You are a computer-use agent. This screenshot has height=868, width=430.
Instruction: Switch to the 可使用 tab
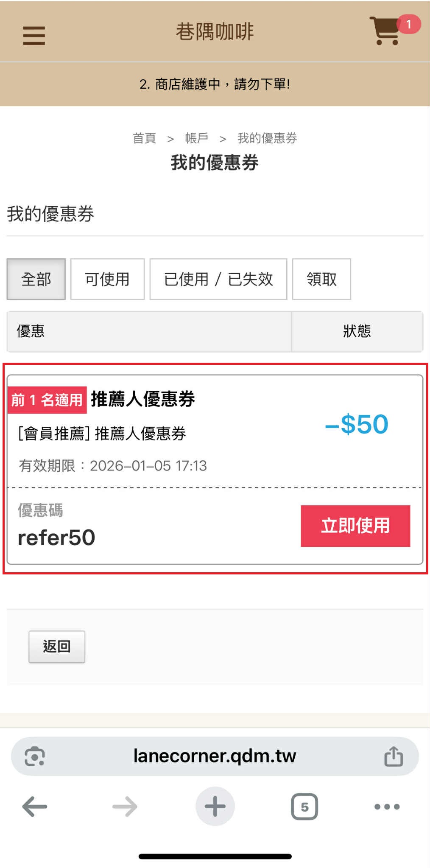[x=107, y=279]
